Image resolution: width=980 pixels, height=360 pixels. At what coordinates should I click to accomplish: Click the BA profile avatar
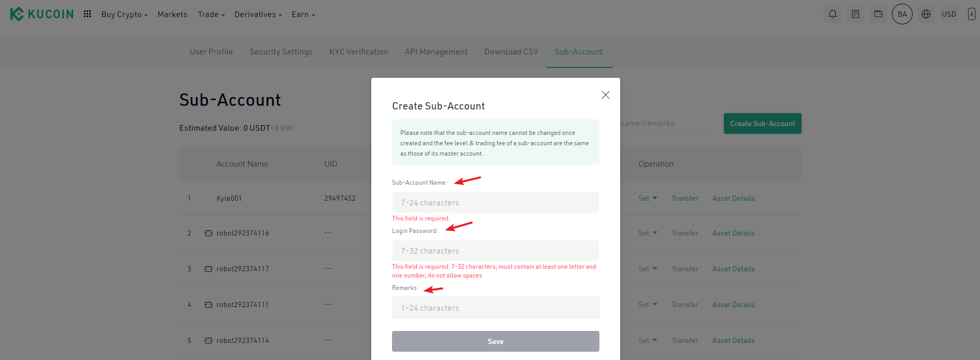[x=902, y=14]
